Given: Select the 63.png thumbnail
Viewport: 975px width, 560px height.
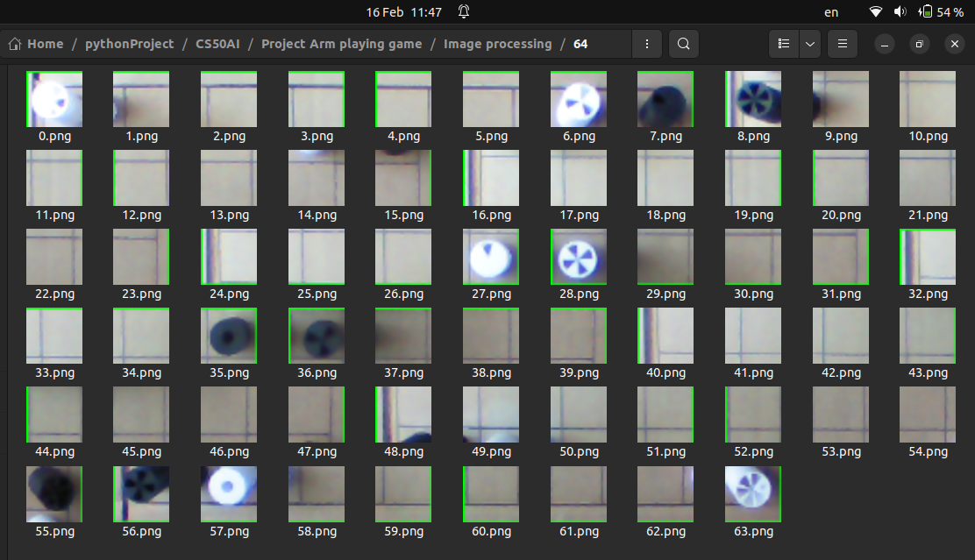Looking at the screenshot, I should (753, 494).
